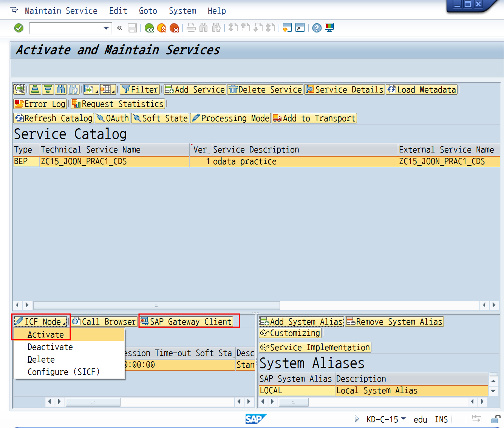Click the green Enter checkmark icon
This screenshot has height=428, width=504.
(19, 28)
